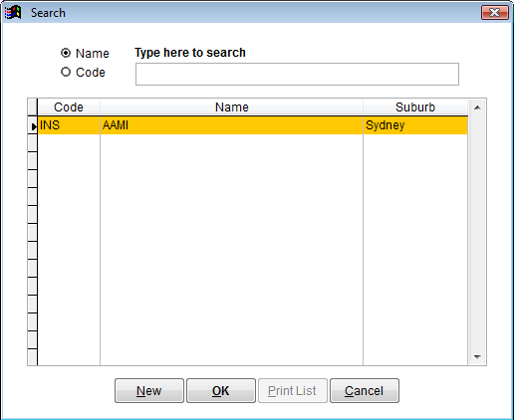
Task: Click the Sydney suburb cell
Action: pos(415,125)
